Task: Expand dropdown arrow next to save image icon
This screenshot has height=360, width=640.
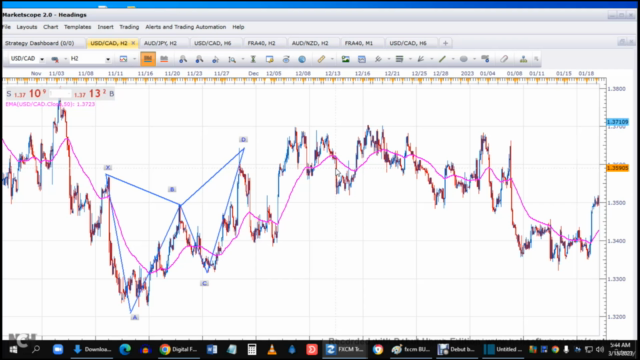Action: pos(134,59)
